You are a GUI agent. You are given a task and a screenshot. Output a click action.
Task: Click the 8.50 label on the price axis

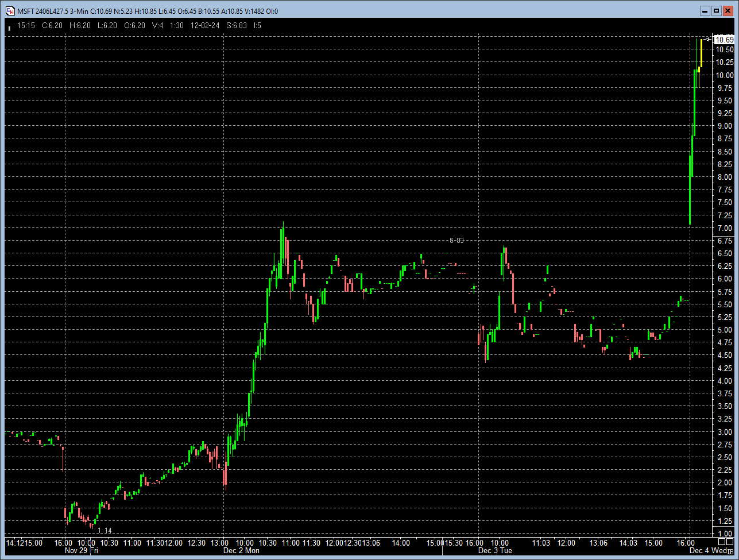pyautogui.click(x=725, y=152)
